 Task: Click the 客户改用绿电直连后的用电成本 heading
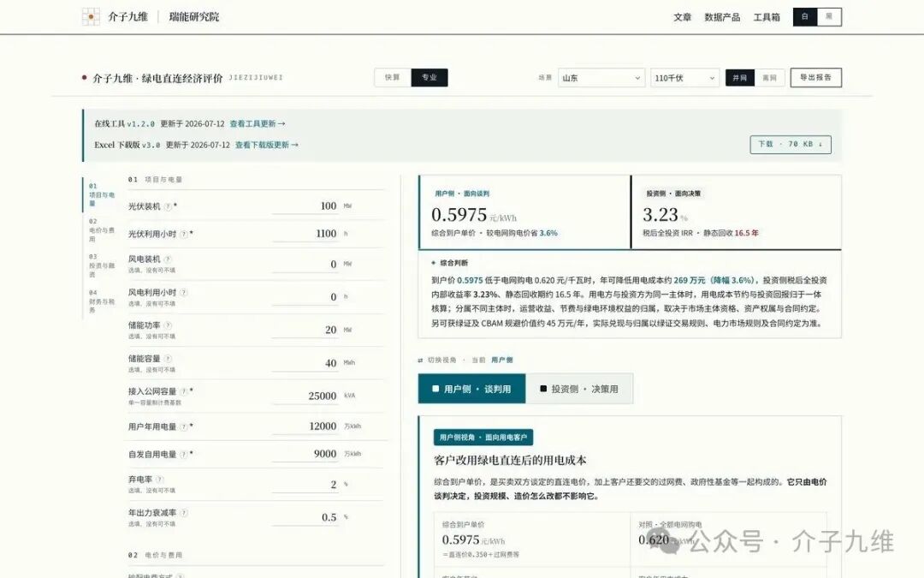pyautogui.click(x=510, y=460)
